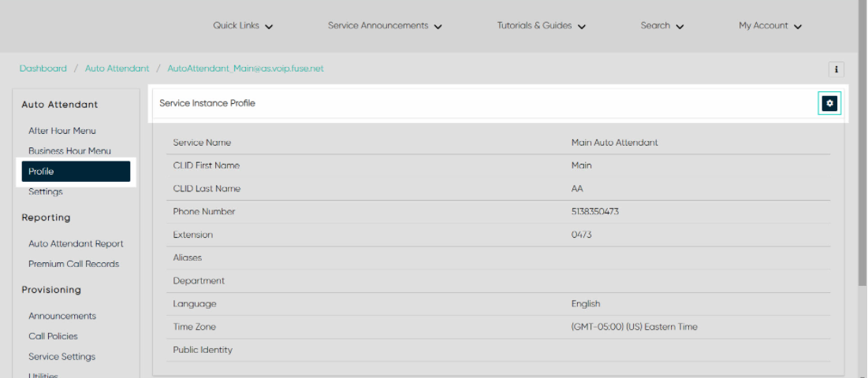
Task: Open Business Hour Menu in sidebar
Action: pyautogui.click(x=69, y=151)
